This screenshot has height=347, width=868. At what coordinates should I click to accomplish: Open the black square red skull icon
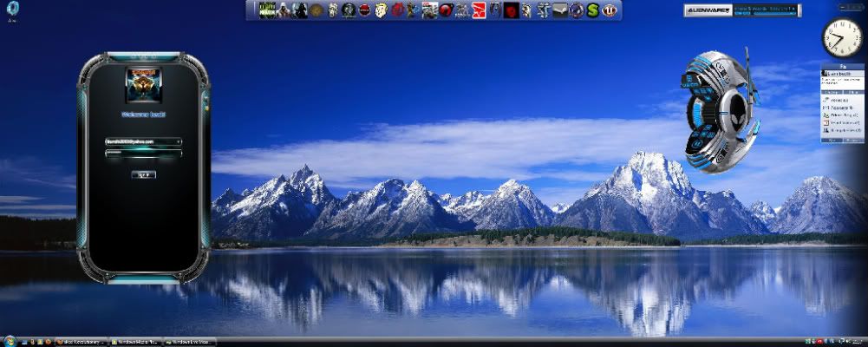[512, 10]
